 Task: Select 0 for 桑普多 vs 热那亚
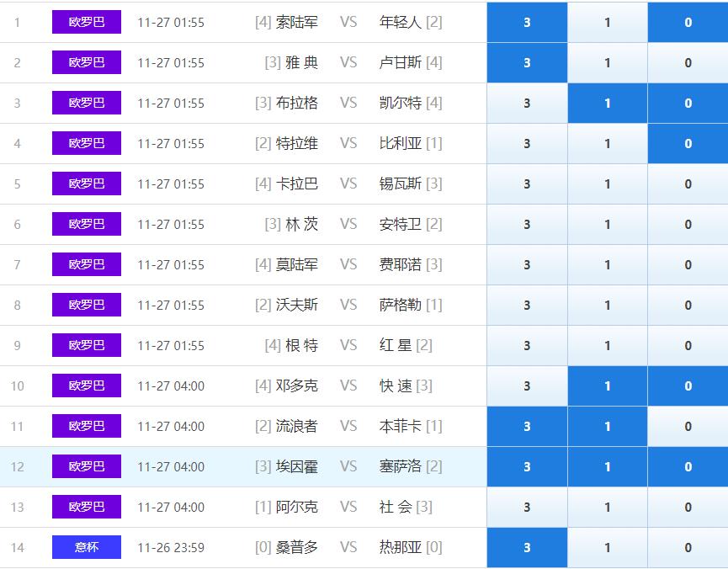tap(688, 548)
